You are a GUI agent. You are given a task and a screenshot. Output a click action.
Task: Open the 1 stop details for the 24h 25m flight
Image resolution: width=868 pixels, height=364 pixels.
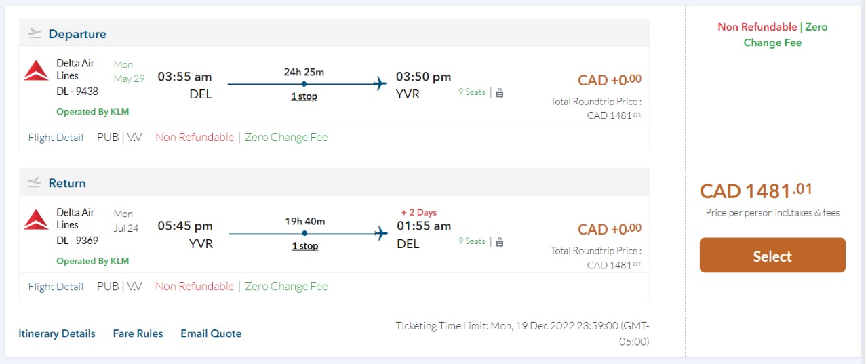point(304,96)
